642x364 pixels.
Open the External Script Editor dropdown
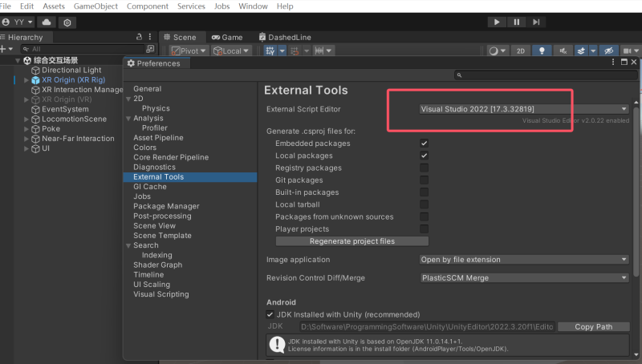pyautogui.click(x=523, y=108)
